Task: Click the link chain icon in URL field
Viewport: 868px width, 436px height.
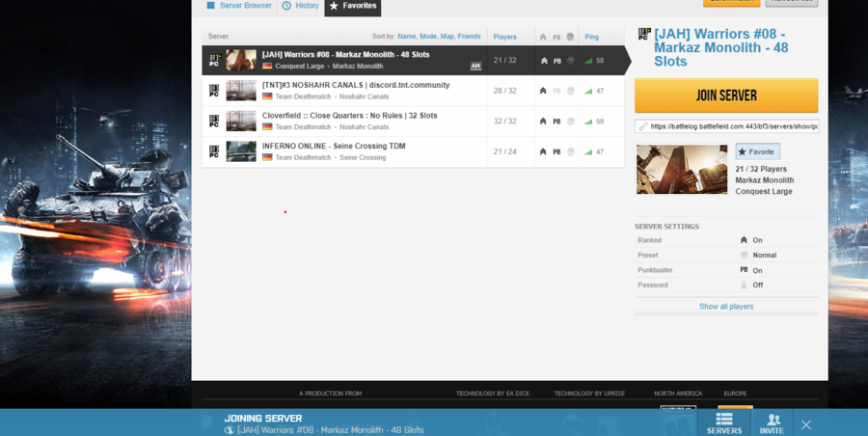Action: (x=642, y=126)
